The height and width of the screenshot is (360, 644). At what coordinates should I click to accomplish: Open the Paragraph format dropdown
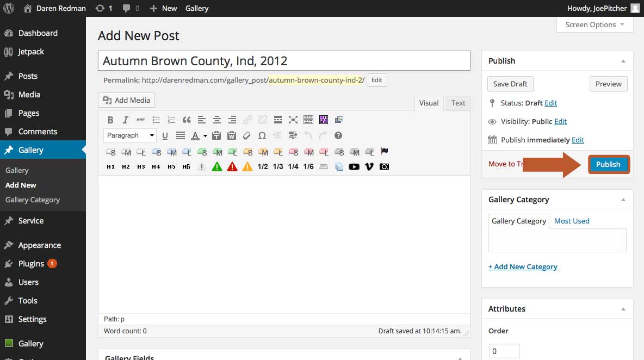(130, 135)
